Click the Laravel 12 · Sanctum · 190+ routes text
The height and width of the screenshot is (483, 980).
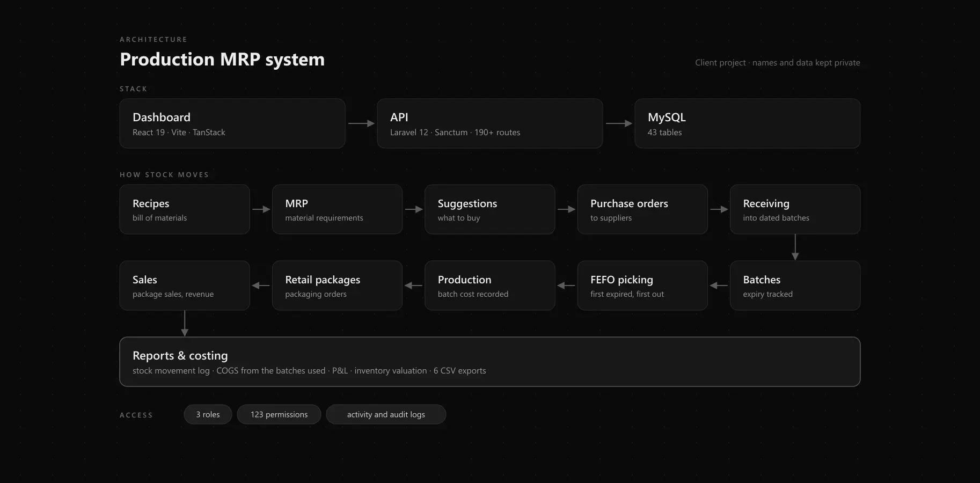coord(455,132)
